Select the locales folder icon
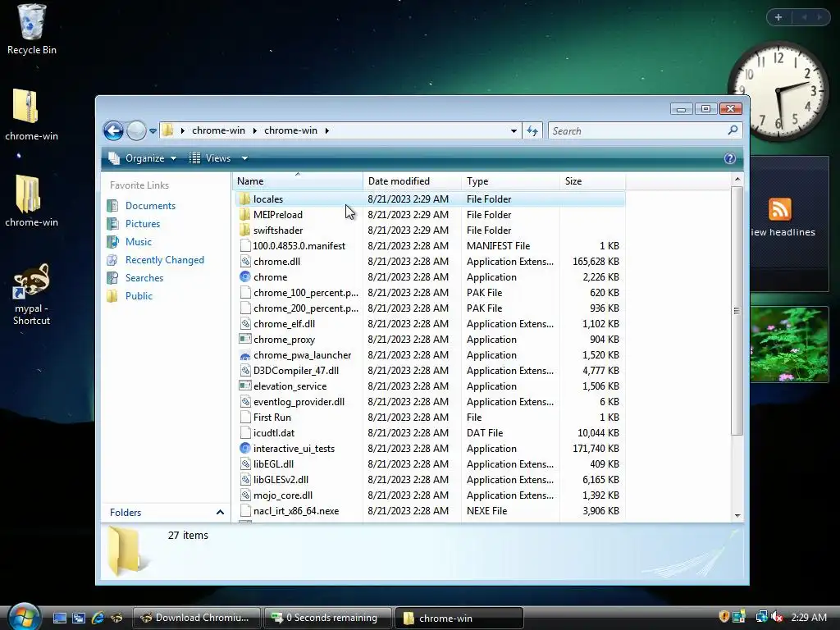Image resolution: width=840 pixels, height=630 pixels. (244, 199)
